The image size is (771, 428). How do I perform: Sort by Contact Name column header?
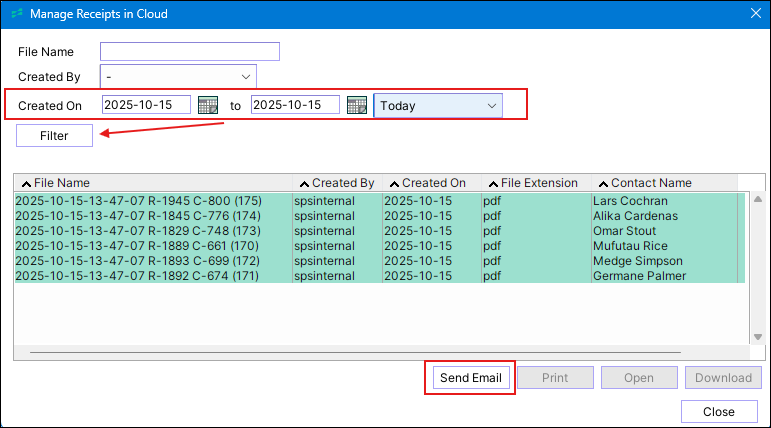click(650, 183)
